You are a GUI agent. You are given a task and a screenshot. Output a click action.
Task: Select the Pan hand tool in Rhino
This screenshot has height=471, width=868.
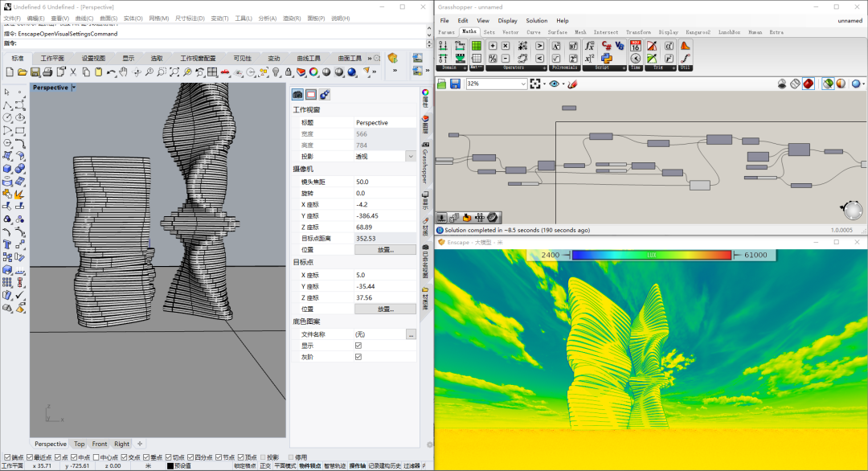[123, 72]
